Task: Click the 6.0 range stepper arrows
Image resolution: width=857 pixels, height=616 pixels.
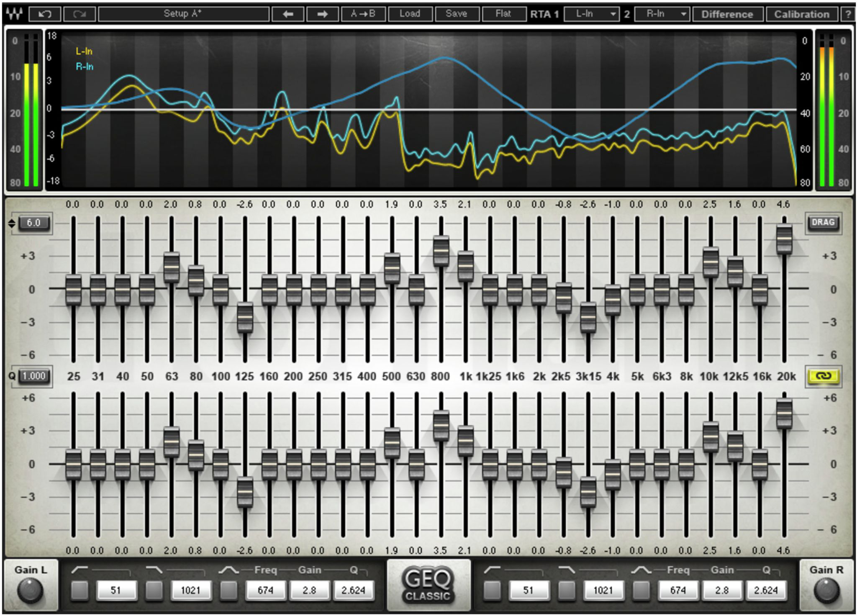Action: pyautogui.click(x=12, y=223)
